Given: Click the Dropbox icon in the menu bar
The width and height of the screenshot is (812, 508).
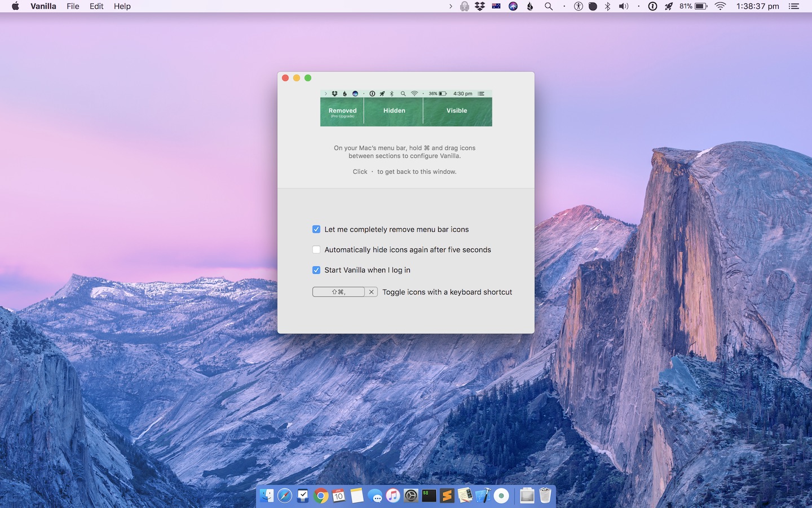Looking at the screenshot, I should pos(479,6).
